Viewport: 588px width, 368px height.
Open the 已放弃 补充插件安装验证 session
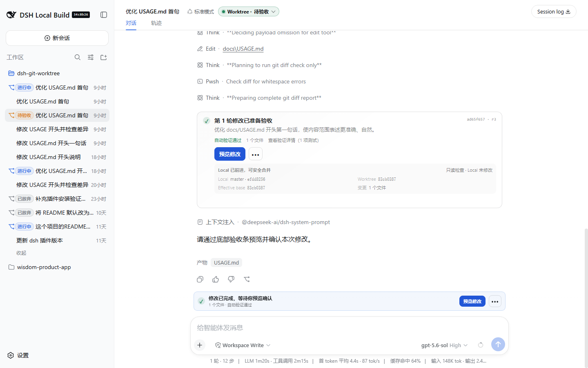coord(57,199)
